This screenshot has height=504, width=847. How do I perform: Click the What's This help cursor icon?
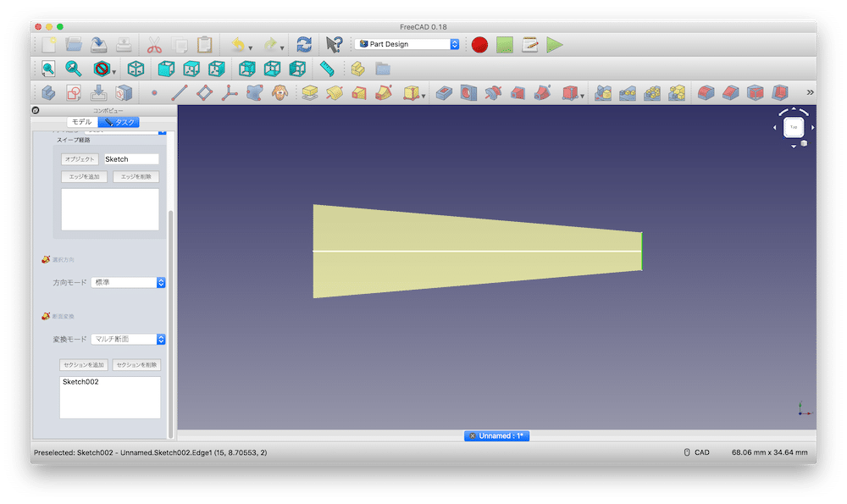pyautogui.click(x=334, y=45)
